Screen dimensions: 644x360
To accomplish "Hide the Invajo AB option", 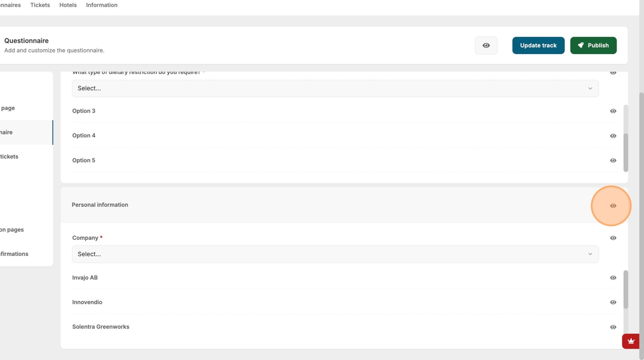I will [x=613, y=278].
